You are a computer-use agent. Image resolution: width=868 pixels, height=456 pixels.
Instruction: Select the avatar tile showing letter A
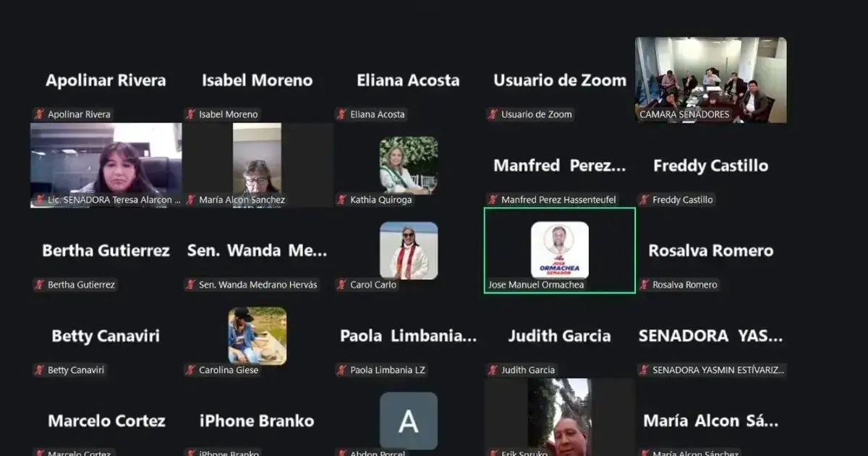408,421
